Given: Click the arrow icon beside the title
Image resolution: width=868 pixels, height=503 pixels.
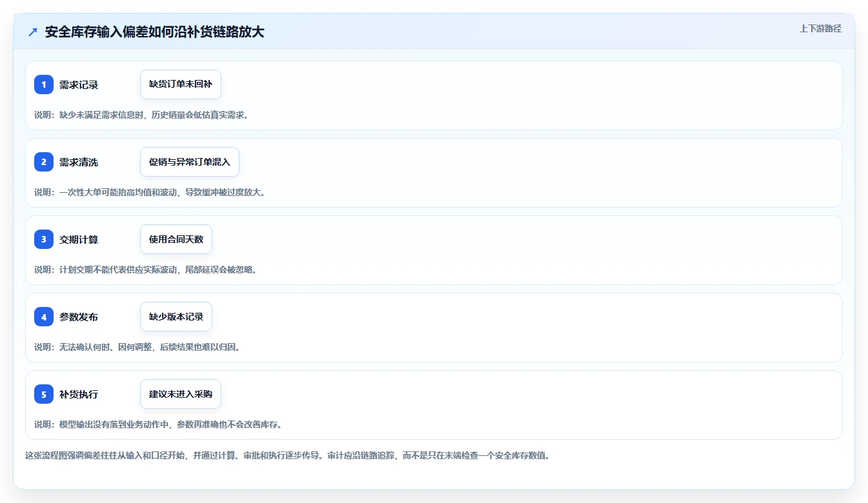Looking at the screenshot, I should click(33, 32).
